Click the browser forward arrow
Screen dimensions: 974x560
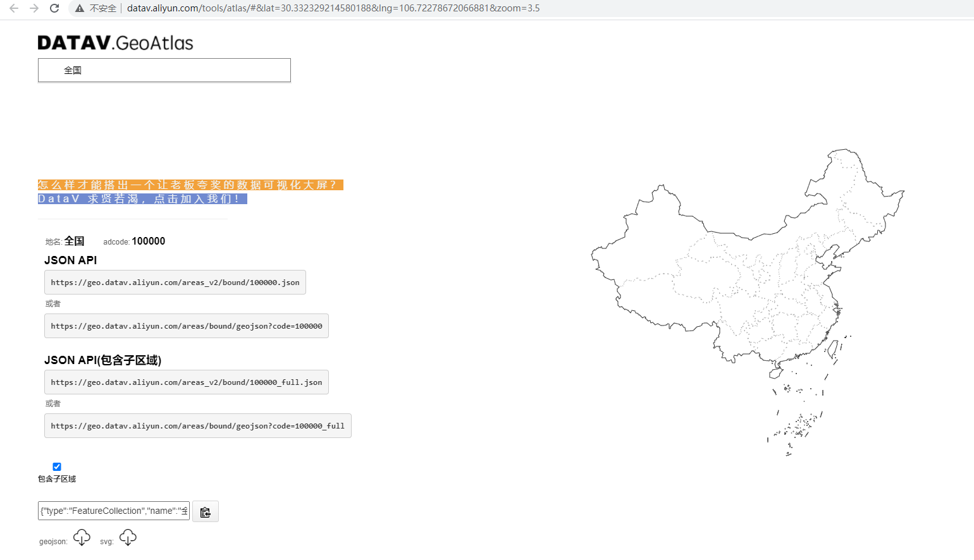tap(34, 8)
